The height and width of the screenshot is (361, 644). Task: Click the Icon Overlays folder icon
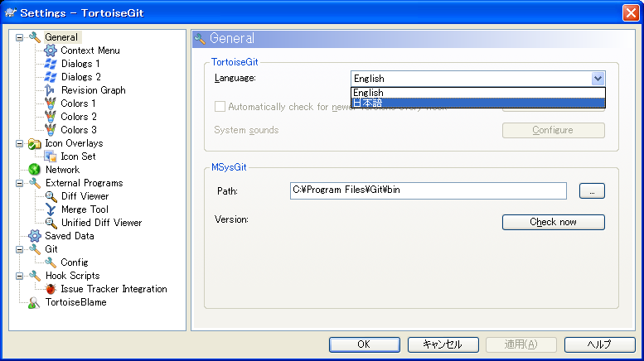(35, 143)
